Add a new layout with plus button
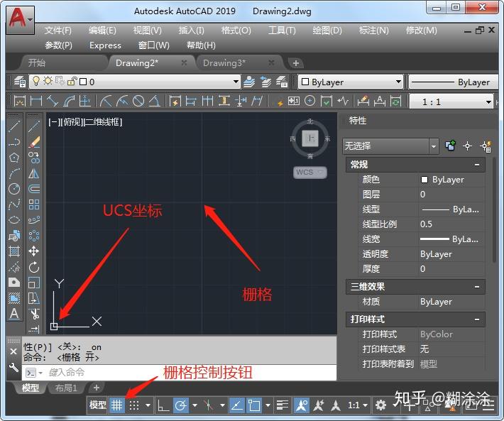504x421 pixels. tap(96, 388)
